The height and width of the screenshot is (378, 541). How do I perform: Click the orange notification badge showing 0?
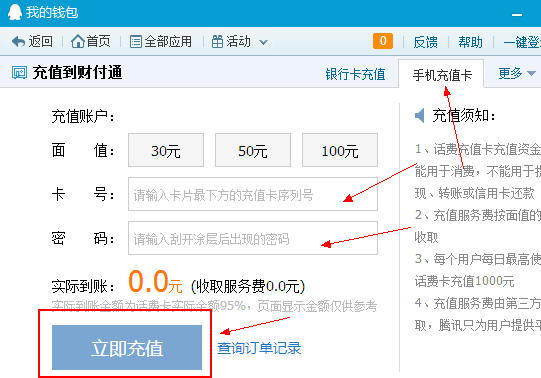(x=383, y=41)
